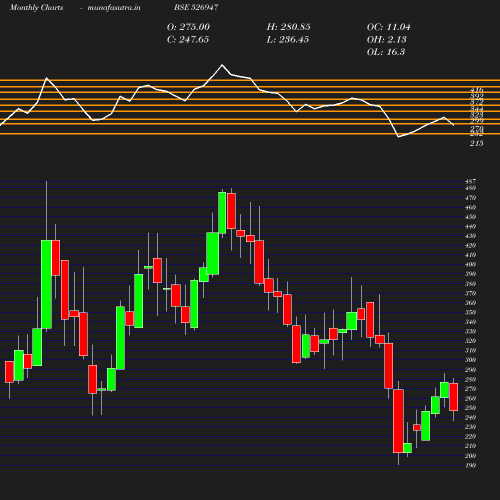Select the 230 price axis label
The height and width of the screenshot is (500, 500).
471,427
